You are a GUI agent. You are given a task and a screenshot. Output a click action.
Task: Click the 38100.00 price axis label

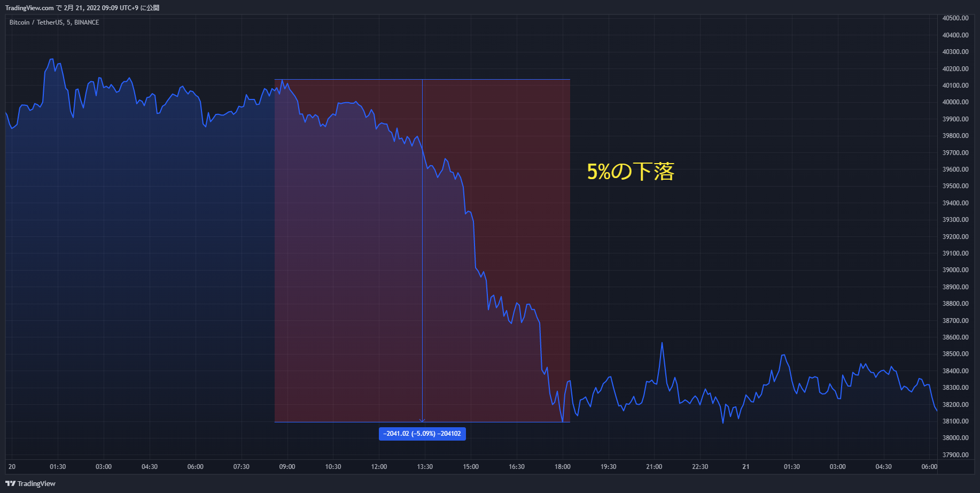pos(955,421)
